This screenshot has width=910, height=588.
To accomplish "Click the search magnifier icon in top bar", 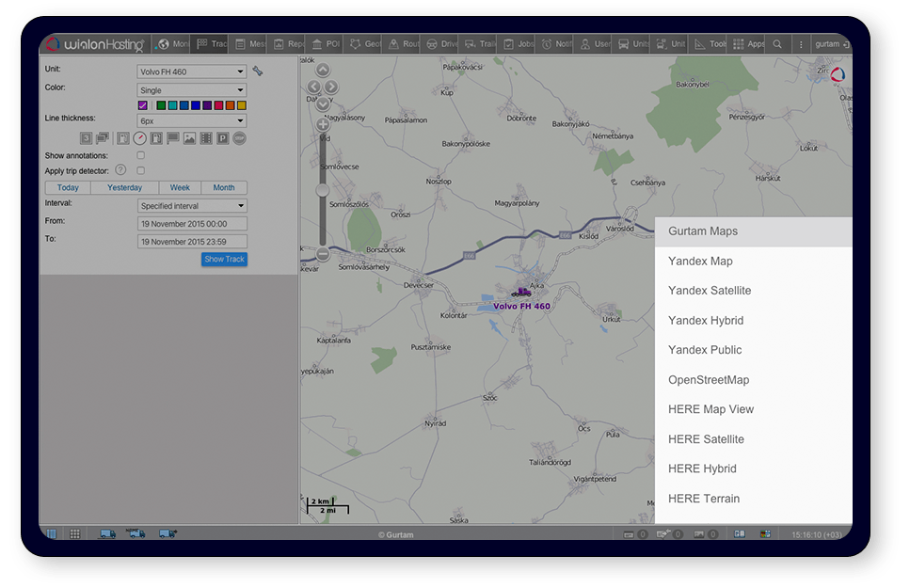I will coord(777,44).
